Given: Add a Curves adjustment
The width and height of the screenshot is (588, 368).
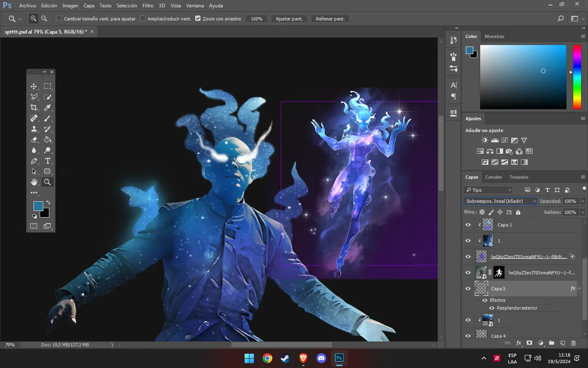Looking at the screenshot, I should point(504,140).
